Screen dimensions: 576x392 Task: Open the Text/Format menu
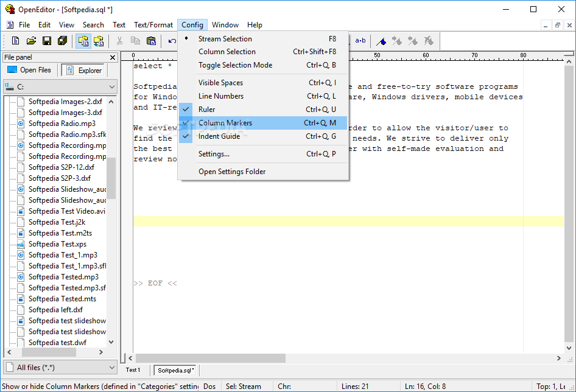point(153,25)
